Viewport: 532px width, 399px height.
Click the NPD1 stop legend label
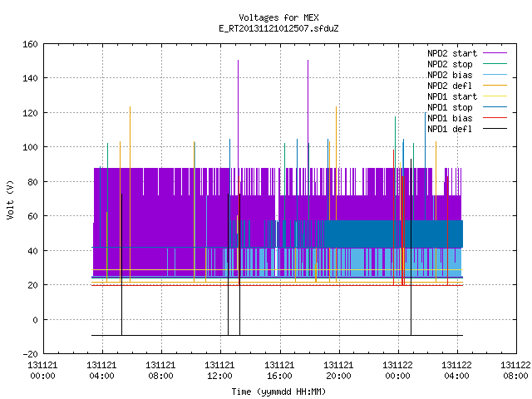pyautogui.click(x=450, y=107)
